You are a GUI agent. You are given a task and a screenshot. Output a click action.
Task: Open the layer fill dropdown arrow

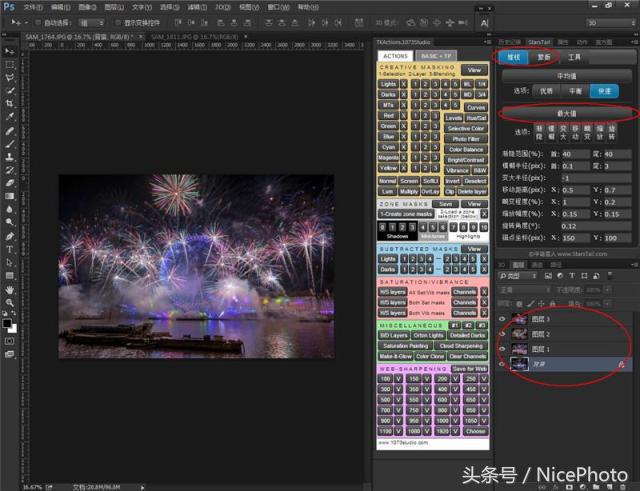click(608, 304)
